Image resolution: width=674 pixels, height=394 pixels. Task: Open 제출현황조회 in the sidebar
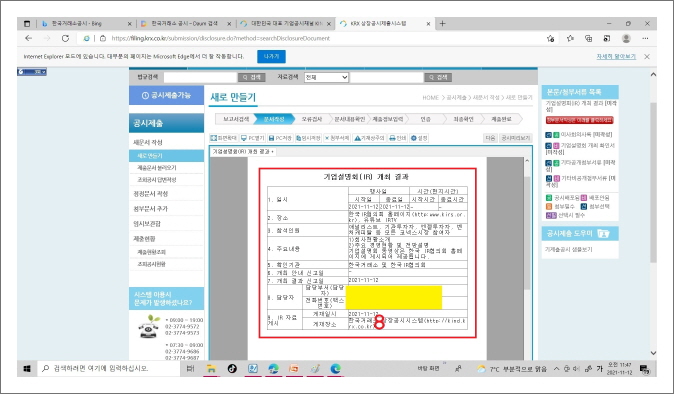point(151,252)
